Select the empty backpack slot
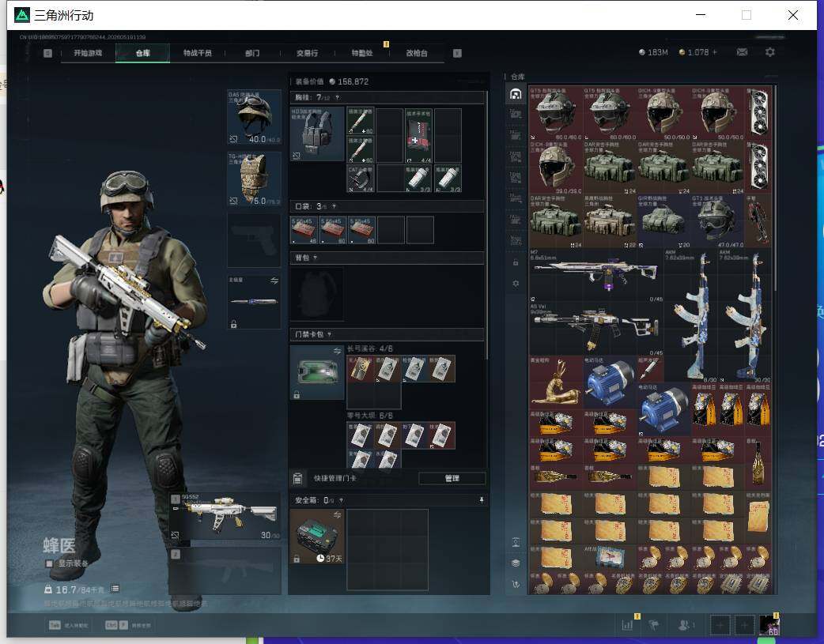 coord(317,293)
